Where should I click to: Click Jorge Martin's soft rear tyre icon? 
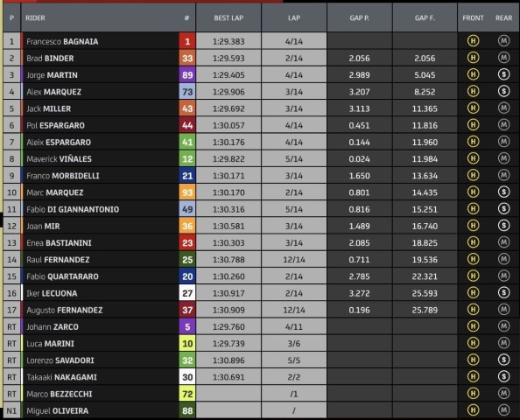click(x=503, y=74)
